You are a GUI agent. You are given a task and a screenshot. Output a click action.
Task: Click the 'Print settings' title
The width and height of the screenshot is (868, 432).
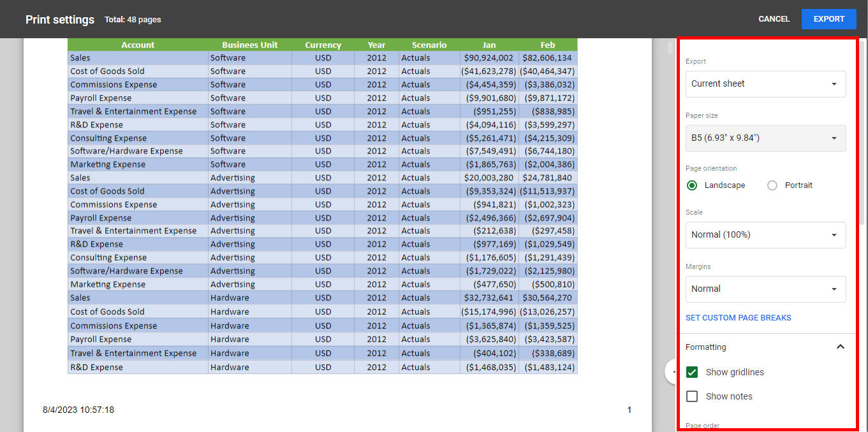[60, 20]
